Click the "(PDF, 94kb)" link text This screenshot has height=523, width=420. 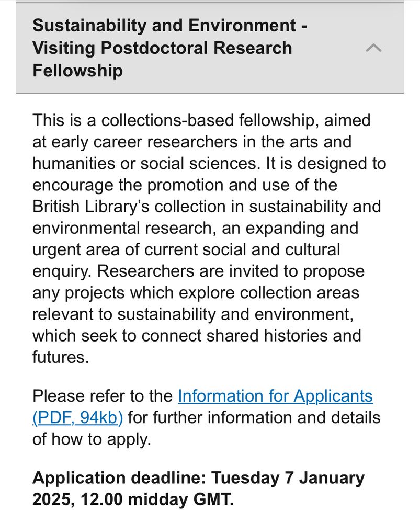point(77,418)
